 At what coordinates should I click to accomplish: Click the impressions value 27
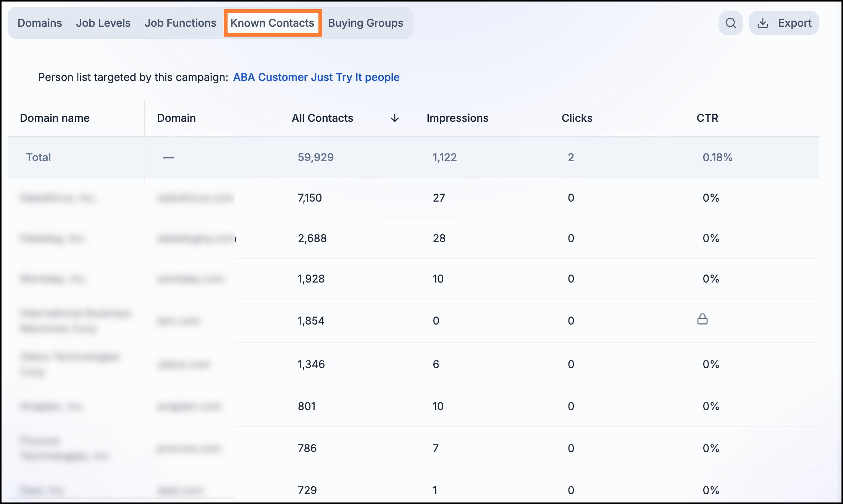click(439, 198)
